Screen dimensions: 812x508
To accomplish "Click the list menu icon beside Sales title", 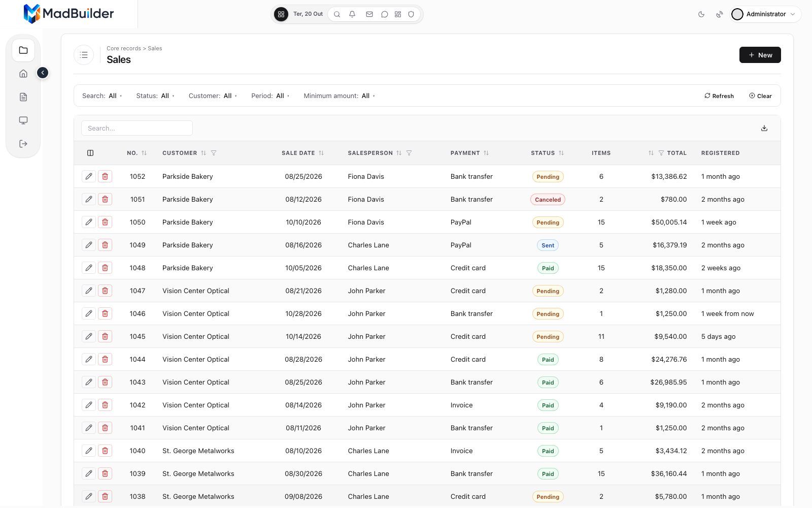I will pyautogui.click(x=84, y=55).
